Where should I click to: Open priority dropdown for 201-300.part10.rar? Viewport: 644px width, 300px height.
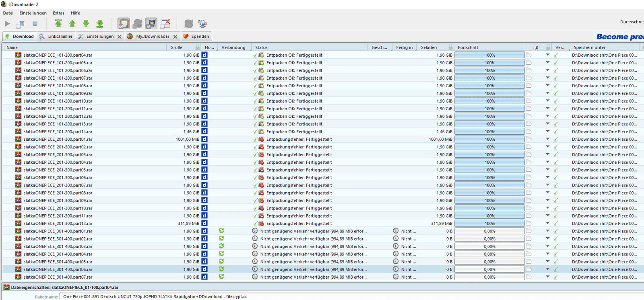pos(547,208)
